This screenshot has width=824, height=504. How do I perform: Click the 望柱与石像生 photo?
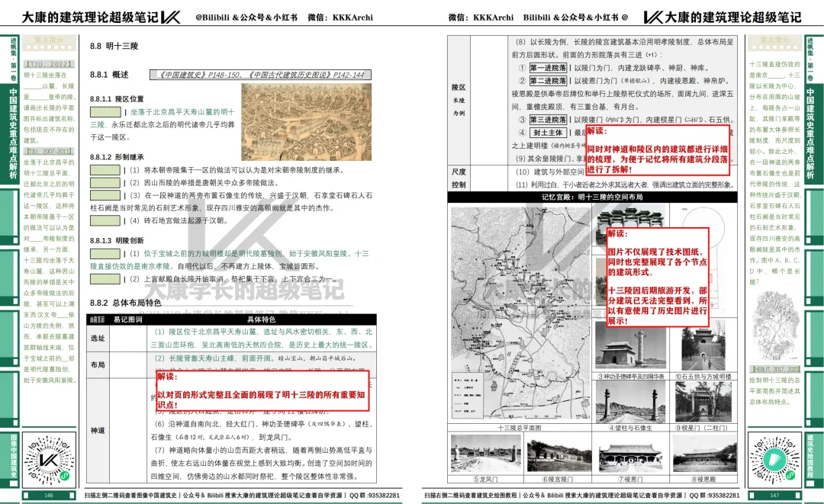pyautogui.click(x=631, y=402)
